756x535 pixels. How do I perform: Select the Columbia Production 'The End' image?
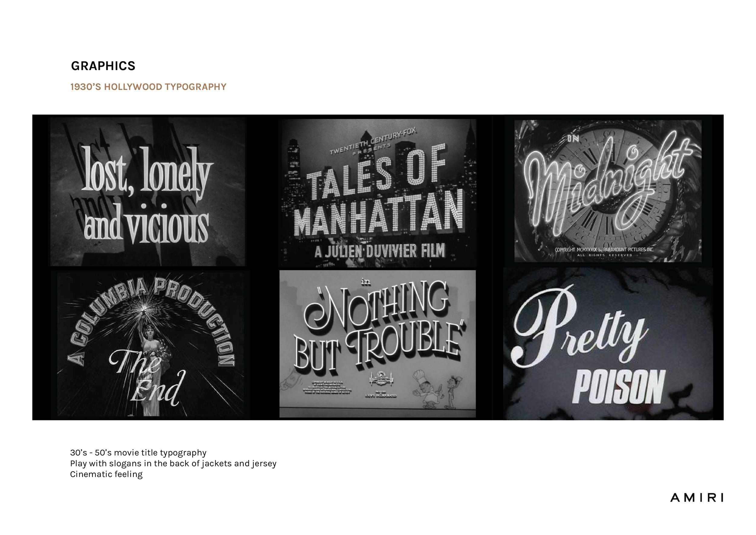[x=151, y=344]
